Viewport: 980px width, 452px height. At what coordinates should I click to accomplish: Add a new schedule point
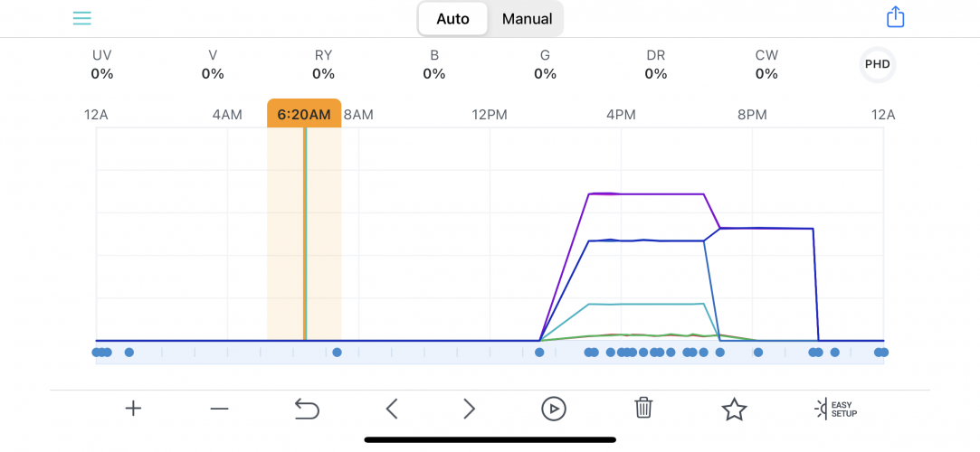pyautogui.click(x=133, y=409)
